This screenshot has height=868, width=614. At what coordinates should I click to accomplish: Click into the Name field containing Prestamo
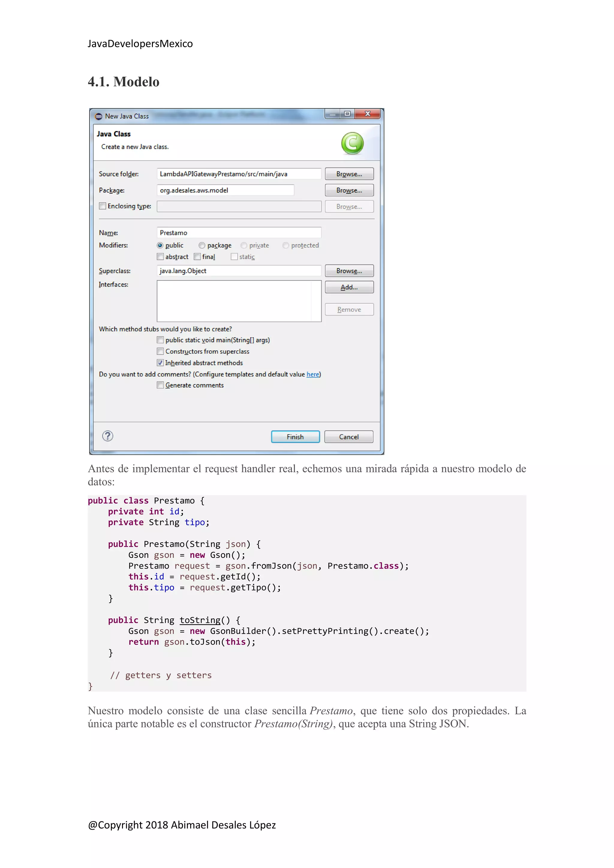pyautogui.click(x=239, y=233)
